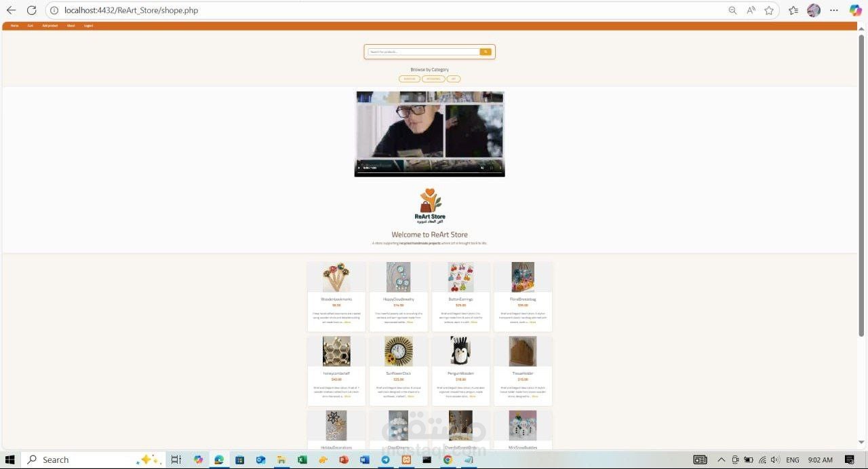The width and height of the screenshot is (868, 469).
Task: Open Cart from the navbar
Action: 31,26
